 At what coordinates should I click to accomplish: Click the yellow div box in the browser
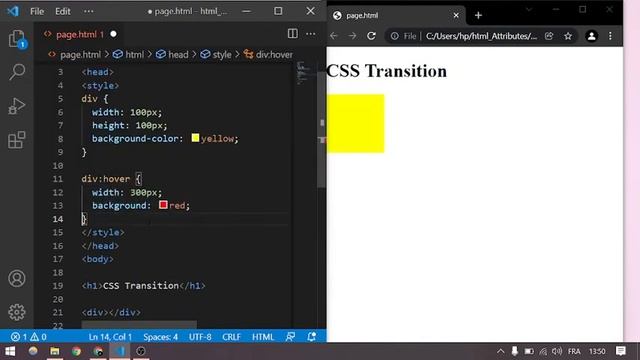[x=356, y=124]
